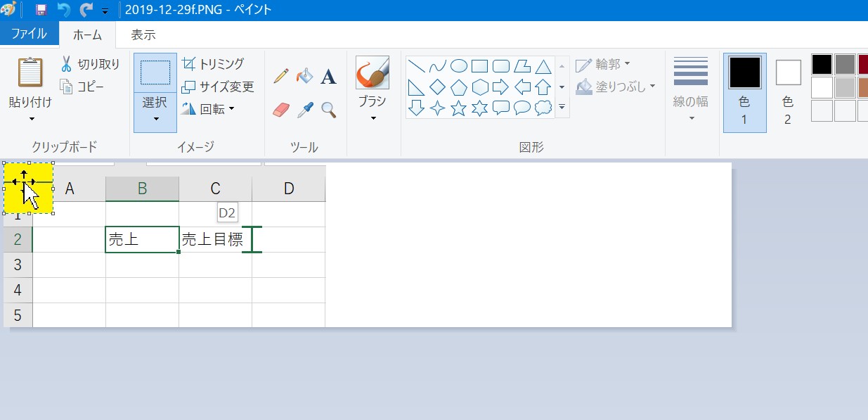Open the Customize Quick Access Toolbar dropdown

(x=105, y=11)
